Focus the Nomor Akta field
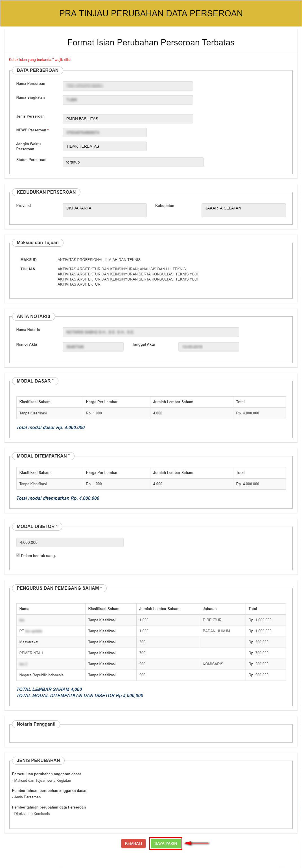 coord(93,347)
